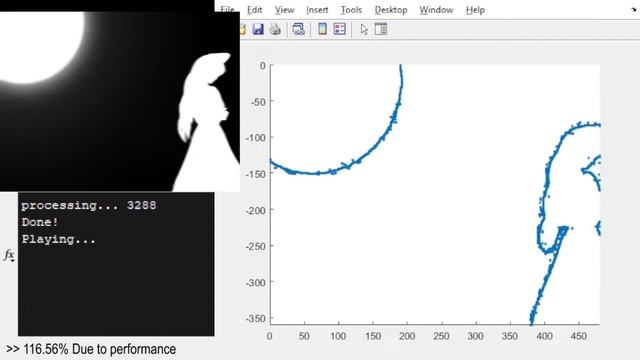Click the fx function browser icon

pos(9,256)
